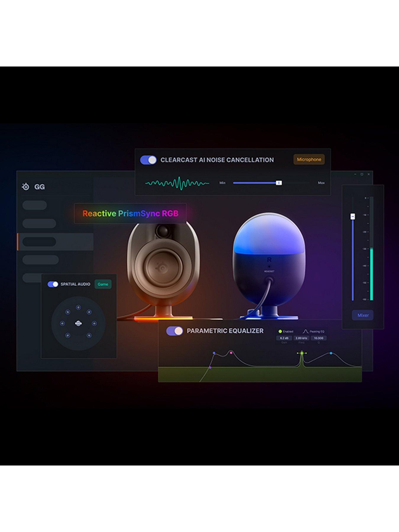Select the purple EQ node on the curve
The image size is (399, 532).
tap(210, 367)
